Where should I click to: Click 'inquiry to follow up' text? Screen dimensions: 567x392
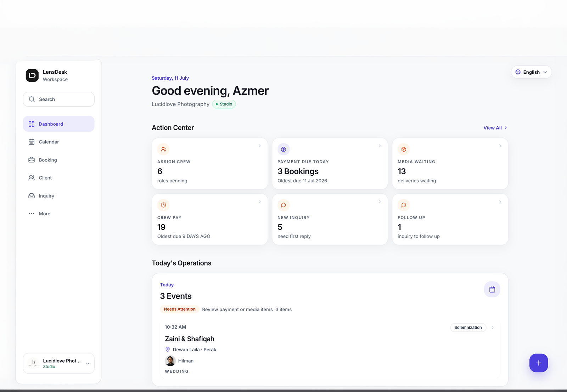click(419, 236)
